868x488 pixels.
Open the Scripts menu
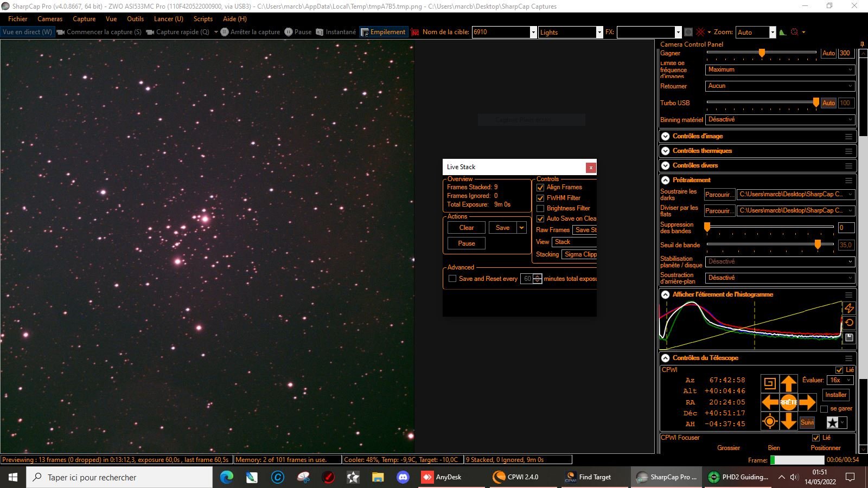(x=203, y=19)
